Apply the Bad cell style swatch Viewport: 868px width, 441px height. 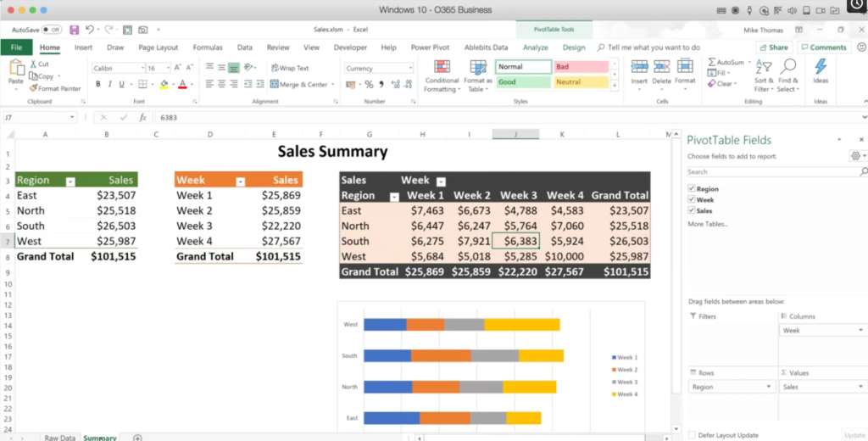[581, 66]
